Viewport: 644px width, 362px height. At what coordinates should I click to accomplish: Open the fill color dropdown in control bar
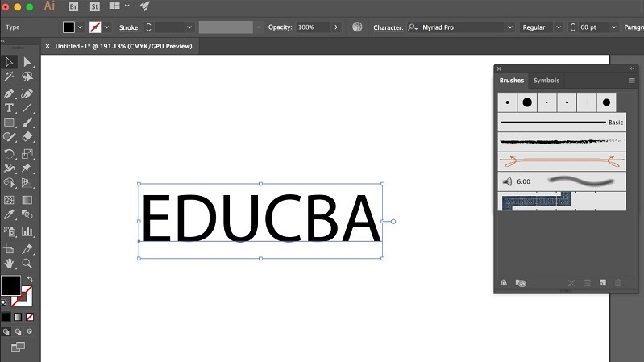(80, 27)
